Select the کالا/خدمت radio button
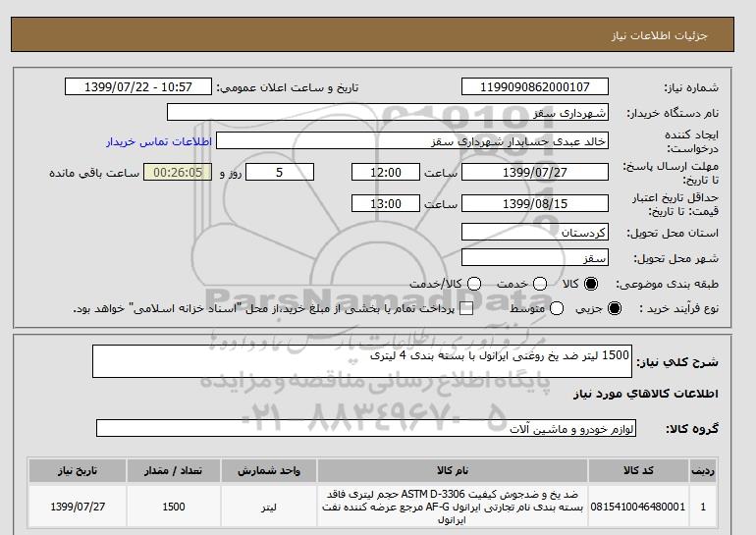This screenshot has height=535, width=756. pyautogui.click(x=474, y=284)
